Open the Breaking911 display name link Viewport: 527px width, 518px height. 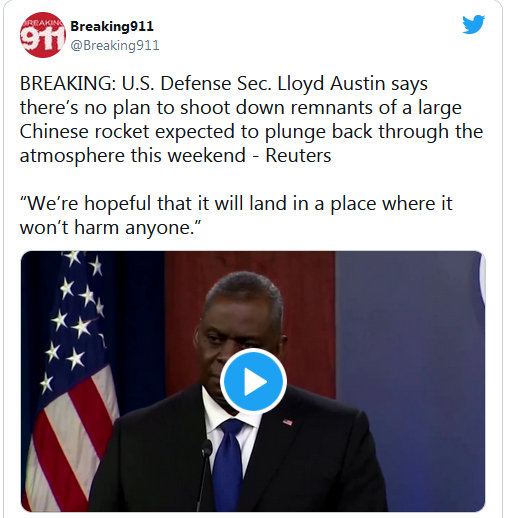pos(112,26)
